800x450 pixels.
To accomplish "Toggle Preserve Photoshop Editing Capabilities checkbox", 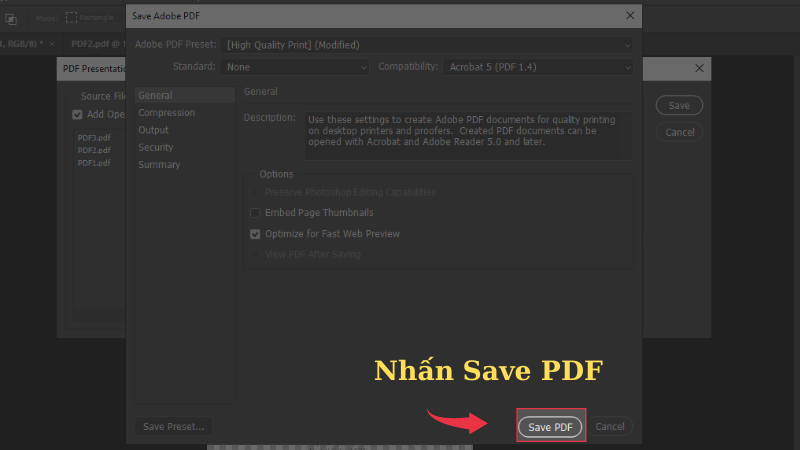I will [x=255, y=192].
